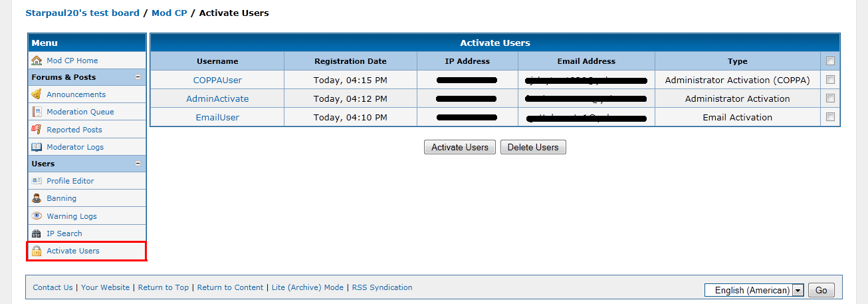The image size is (868, 304).
Task: Go to Starpaul20's test board breadcrumb
Action: [82, 13]
